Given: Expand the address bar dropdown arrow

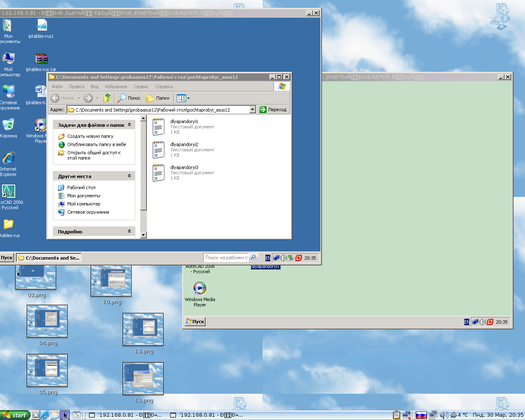Looking at the screenshot, I should pos(252,110).
